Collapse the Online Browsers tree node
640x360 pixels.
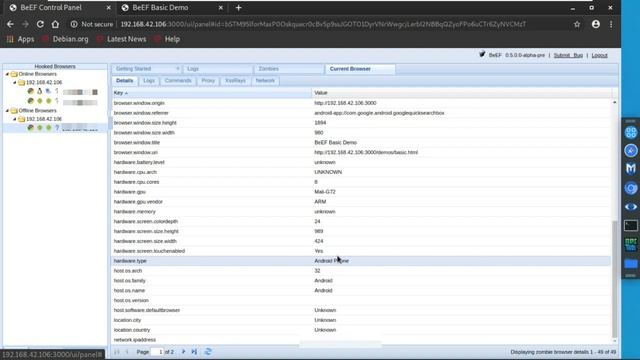pyautogui.click(x=7, y=74)
